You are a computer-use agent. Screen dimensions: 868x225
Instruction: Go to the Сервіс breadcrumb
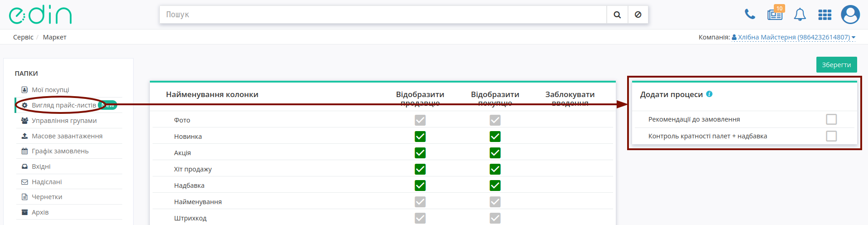tap(23, 37)
